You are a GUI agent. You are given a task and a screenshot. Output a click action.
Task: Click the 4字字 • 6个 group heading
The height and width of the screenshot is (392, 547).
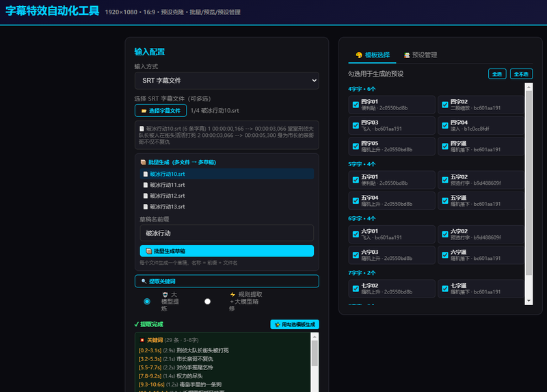pyautogui.click(x=362, y=89)
